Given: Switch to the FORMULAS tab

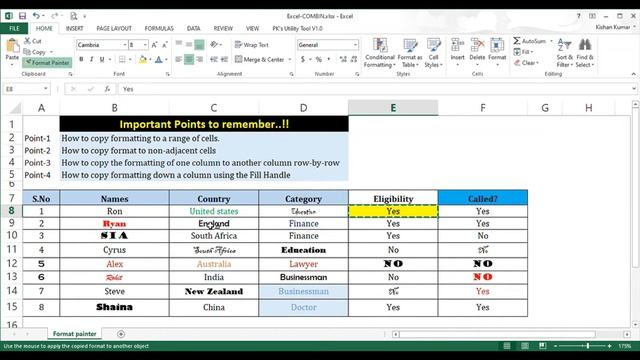Looking at the screenshot, I should coord(159,28).
